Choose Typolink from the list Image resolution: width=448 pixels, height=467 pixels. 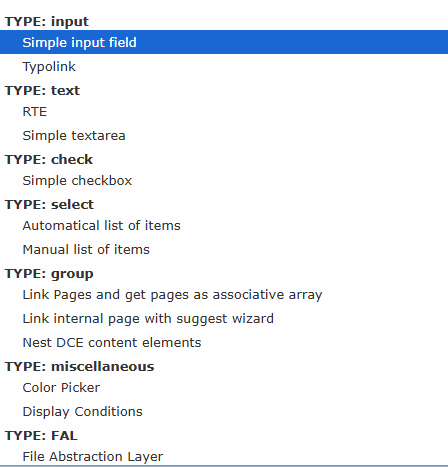(224, 66)
